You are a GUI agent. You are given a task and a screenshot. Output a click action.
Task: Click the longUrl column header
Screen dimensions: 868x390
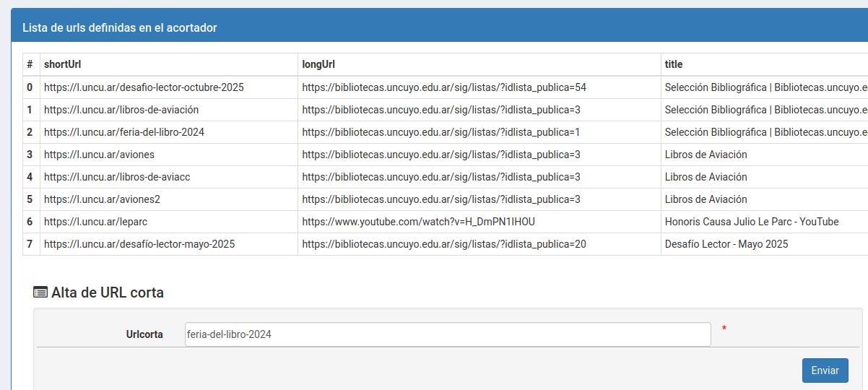(x=318, y=64)
